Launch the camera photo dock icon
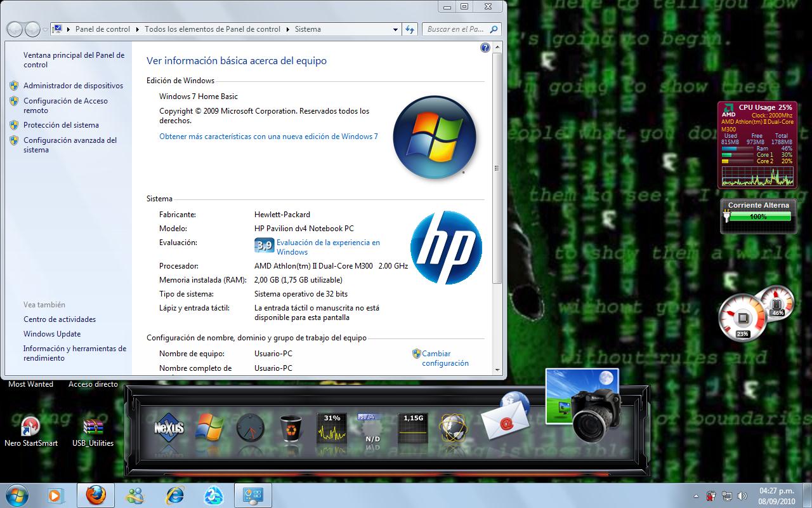This screenshot has width=812, height=508. 584,404
